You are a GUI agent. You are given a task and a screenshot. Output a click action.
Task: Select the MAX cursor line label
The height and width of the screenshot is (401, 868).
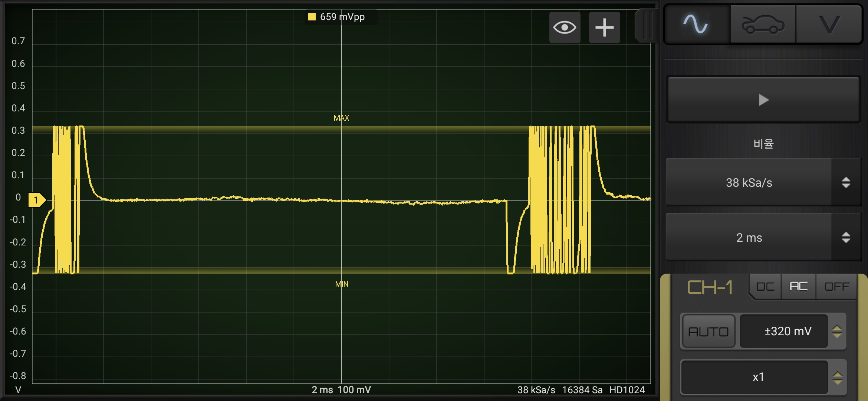click(x=341, y=118)
